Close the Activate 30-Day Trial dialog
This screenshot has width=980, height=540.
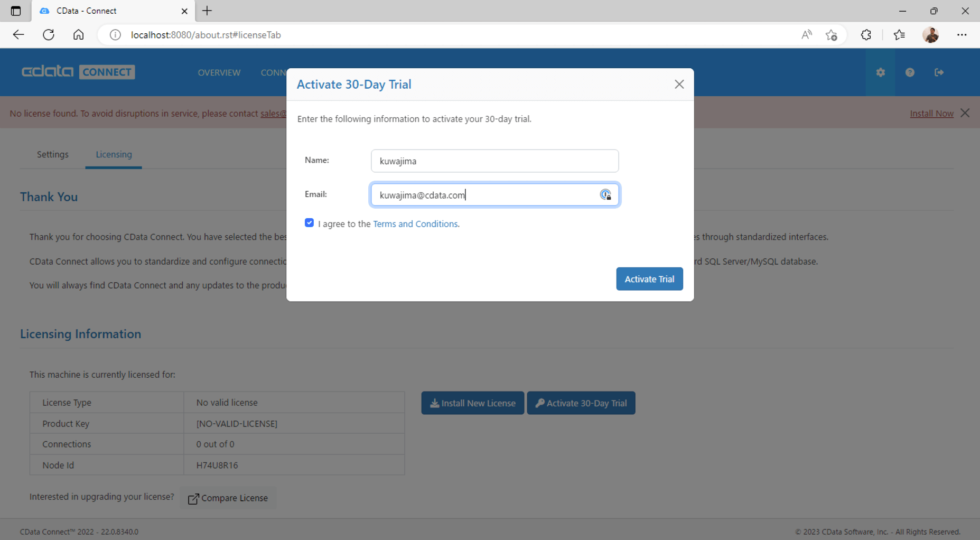click(x=679, y=85)
